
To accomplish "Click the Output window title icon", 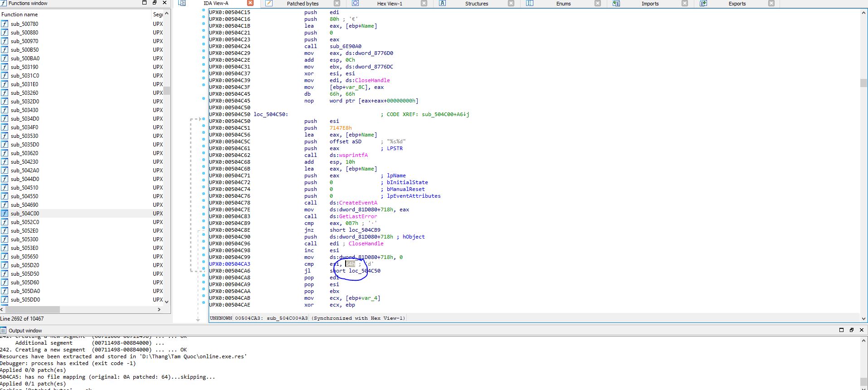I will click(4, 330).
